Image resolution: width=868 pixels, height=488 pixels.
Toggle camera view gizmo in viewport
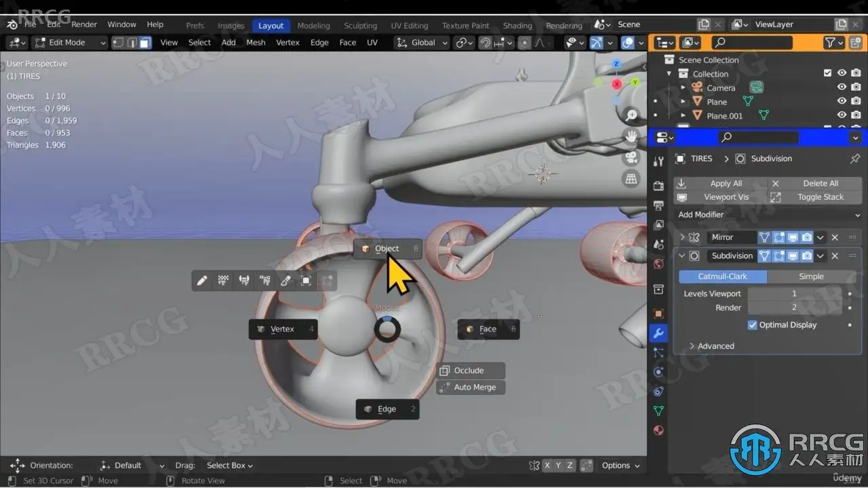(631, 157)
